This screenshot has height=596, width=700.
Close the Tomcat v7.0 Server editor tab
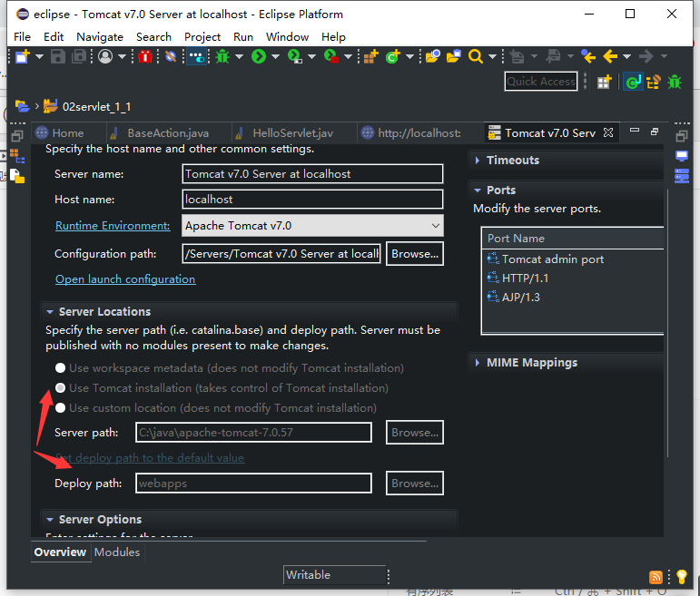point(608,132)
